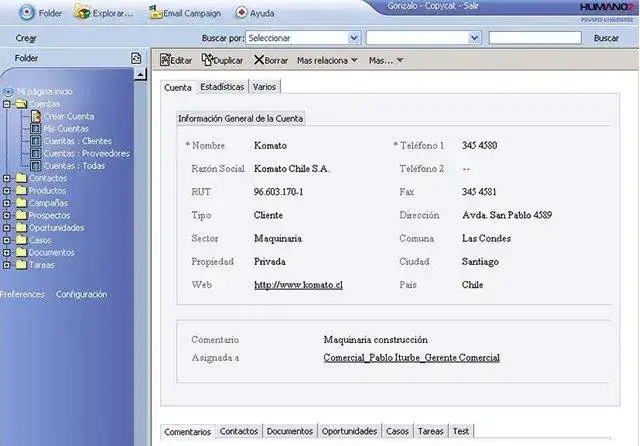Open the Email Campaign icon
This screenshot has height=446, width=640.
[x=155, y=13]
